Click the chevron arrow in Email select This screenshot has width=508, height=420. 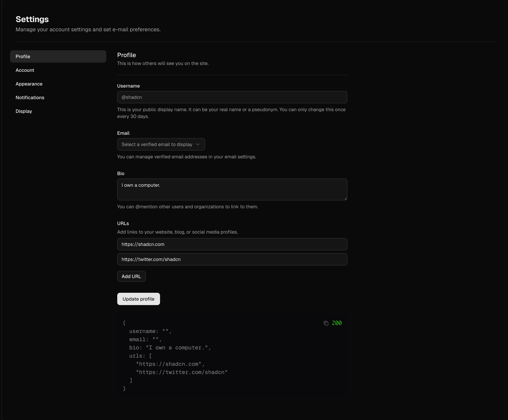[x=198, y=144]
